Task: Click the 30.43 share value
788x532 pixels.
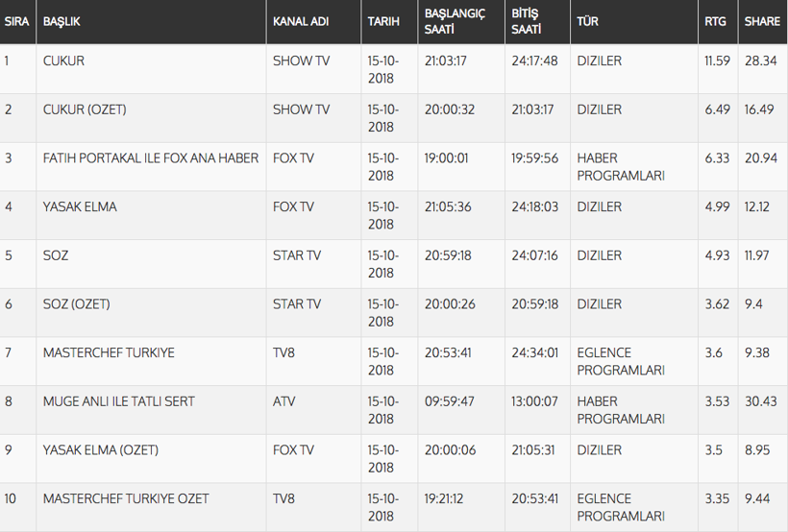Action: (x=762, y=401)
